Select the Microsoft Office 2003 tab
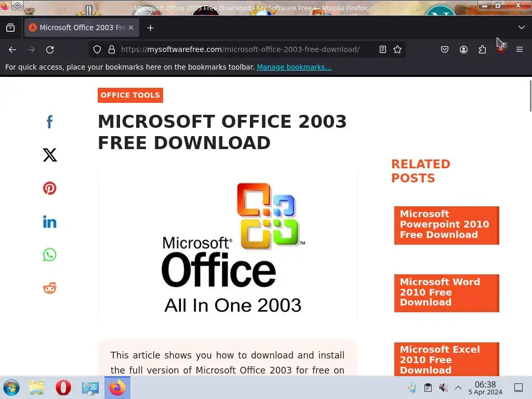The width and height of the screenshot is (532, 399). pos(82,28)
